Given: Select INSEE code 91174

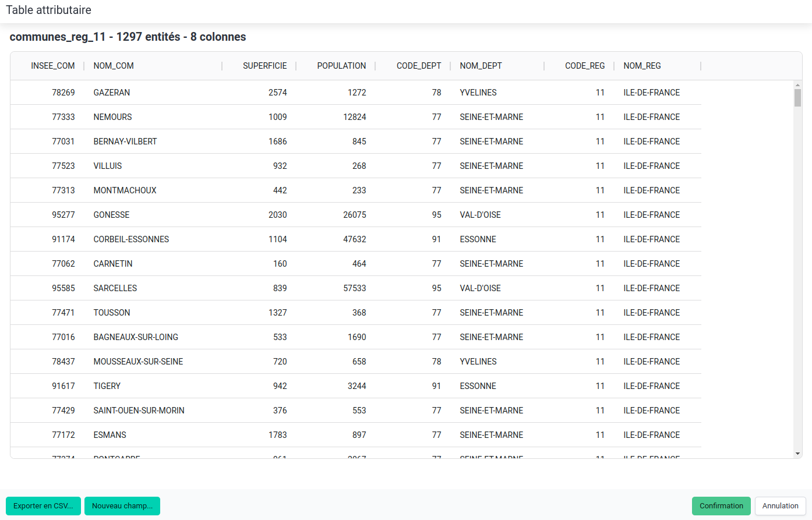Looking at the screenshot, I should [63, 239].
